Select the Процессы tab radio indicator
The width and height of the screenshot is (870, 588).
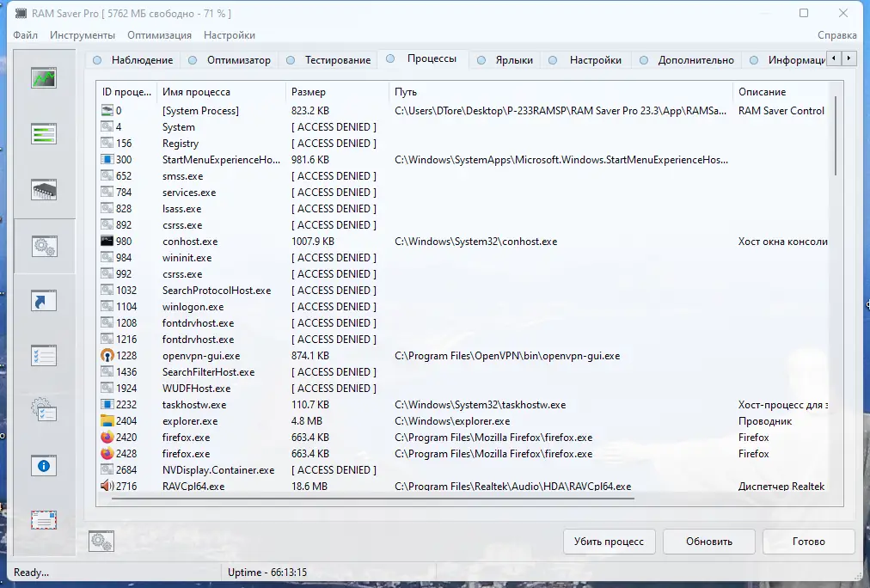(x=390, y=58)
